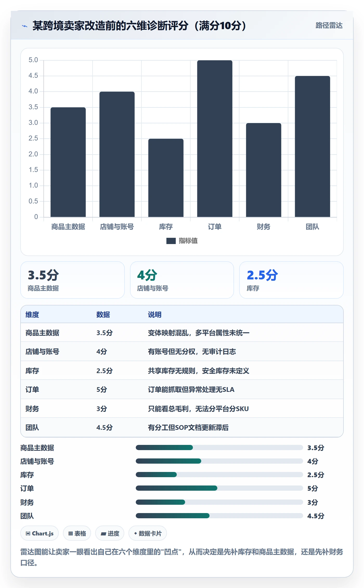Select the 财务 bar in chart
The image size is (364, 588).
pyautogui.click(x=264, y=170)
